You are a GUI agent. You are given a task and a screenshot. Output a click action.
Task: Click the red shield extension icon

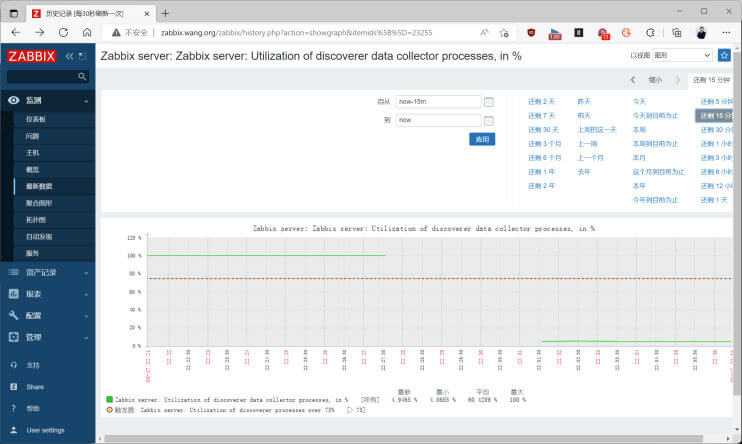(x=531, y=33)
